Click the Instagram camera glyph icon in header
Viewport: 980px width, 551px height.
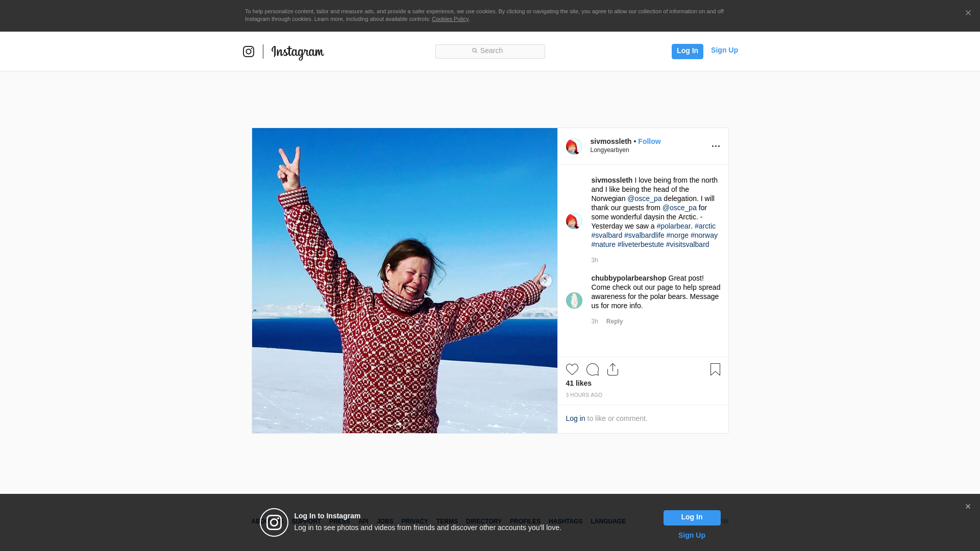[249, 52]
